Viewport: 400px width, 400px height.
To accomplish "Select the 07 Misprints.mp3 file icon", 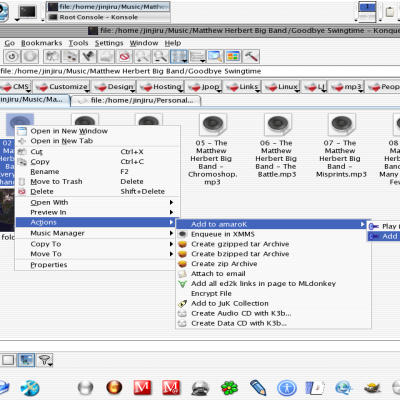I will [342, 125].
